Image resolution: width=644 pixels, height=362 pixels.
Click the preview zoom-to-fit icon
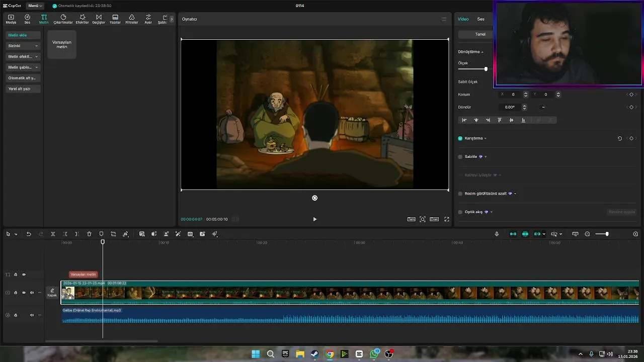coord(423,219)
